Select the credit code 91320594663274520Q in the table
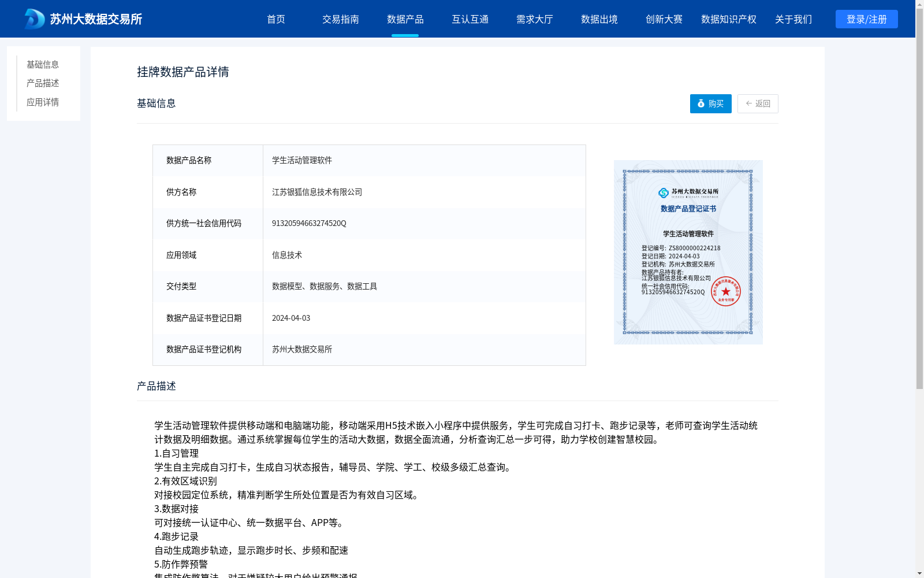924x578 pixels. (309, 223)
